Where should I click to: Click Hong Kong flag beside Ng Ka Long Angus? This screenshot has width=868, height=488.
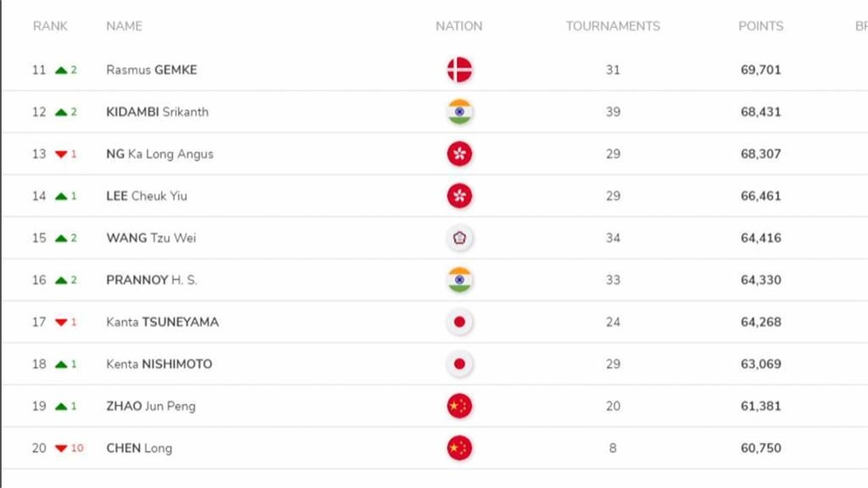tap(459, 153)
